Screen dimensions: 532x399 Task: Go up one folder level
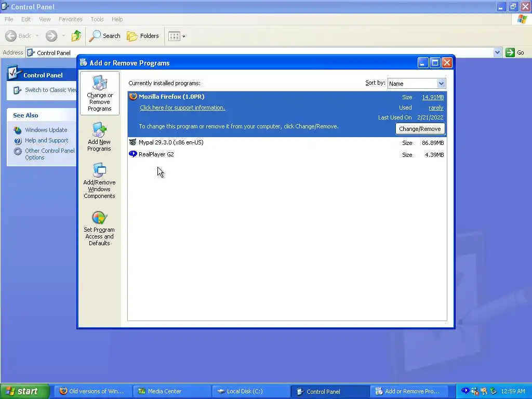coord(76,36)
